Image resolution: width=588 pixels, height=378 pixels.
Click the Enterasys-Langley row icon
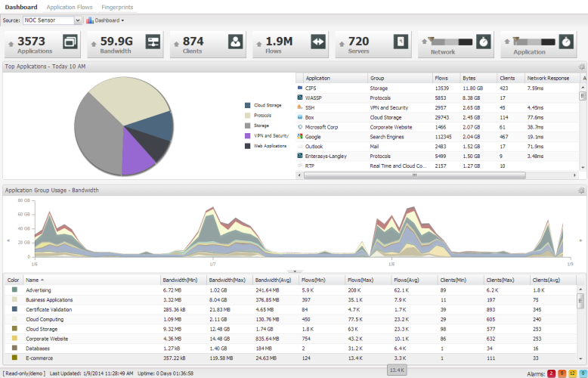[x=300, y=156]
